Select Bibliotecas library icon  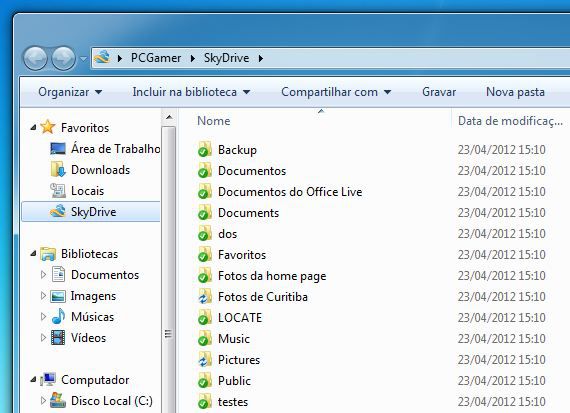pyautogui.click(x=48, y=254)
